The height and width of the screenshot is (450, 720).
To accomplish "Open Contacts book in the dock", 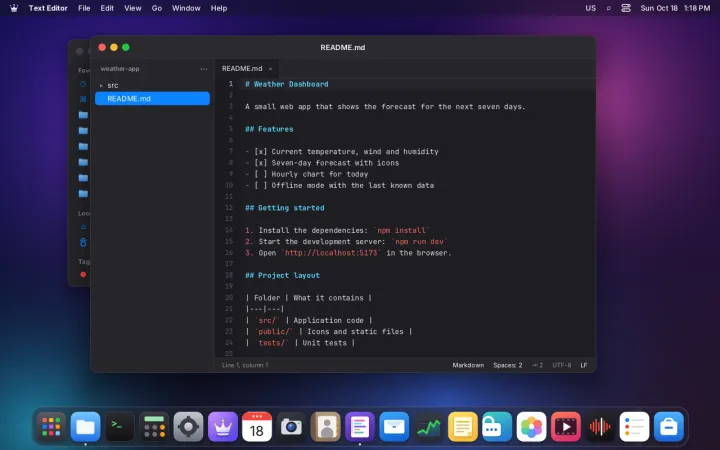I will click(326, 427).
